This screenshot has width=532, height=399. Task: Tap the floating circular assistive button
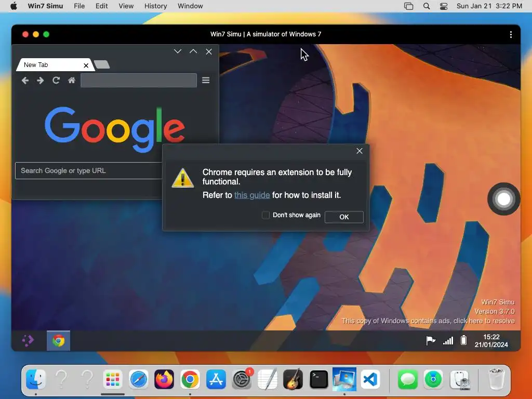[x=503, y=199]
